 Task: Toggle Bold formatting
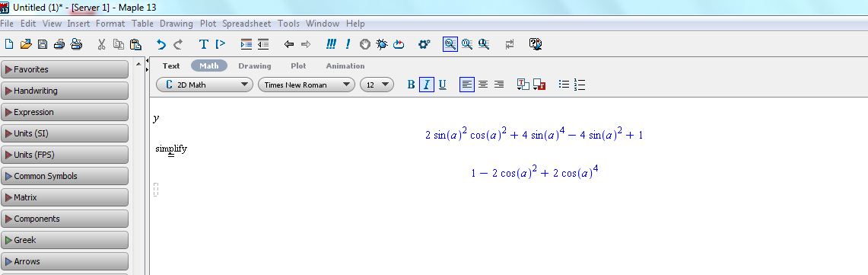[x=411, y=85]
